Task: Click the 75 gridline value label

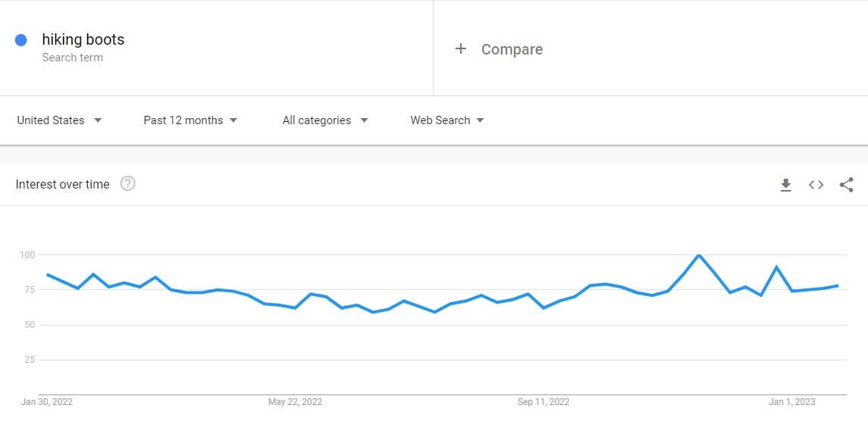Action: click(x=28, y=289)
